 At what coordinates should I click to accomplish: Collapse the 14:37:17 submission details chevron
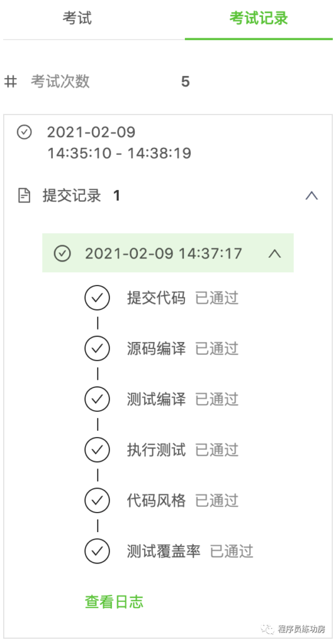274,253
